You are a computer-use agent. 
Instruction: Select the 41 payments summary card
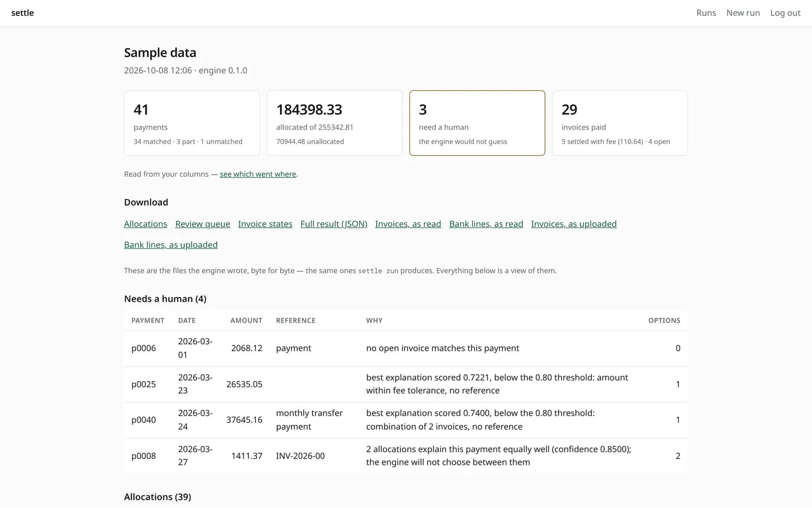192,123
